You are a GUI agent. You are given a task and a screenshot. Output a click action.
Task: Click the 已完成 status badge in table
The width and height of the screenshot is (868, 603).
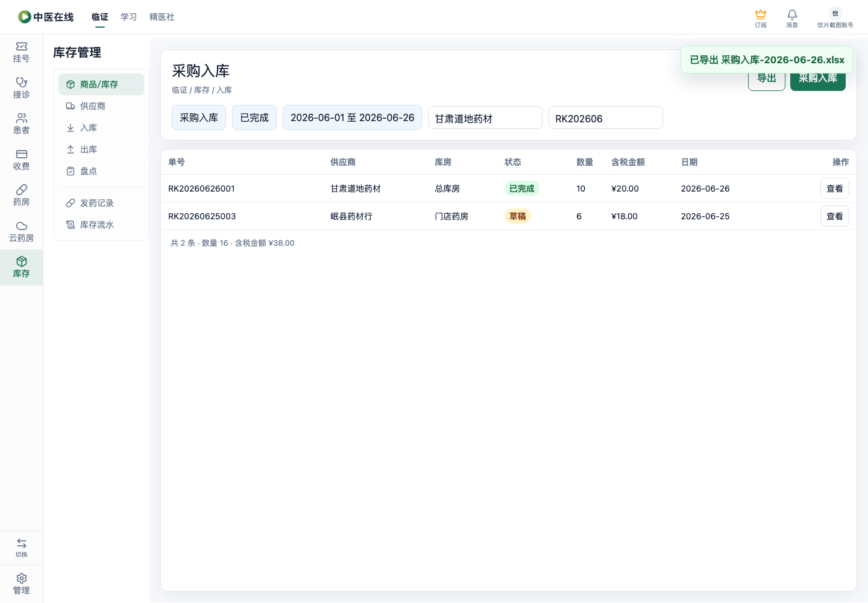521,189
